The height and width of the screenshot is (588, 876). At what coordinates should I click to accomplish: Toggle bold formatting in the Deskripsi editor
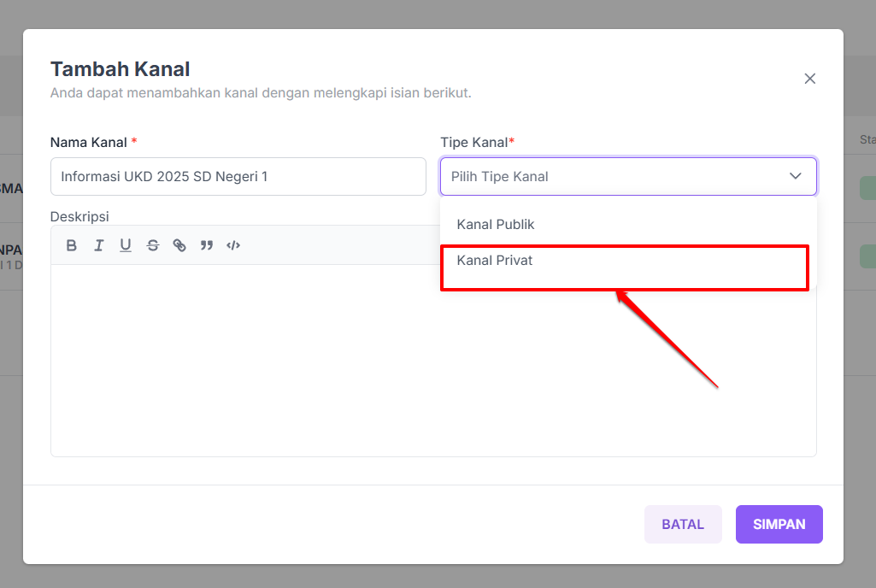coord(72,245)
